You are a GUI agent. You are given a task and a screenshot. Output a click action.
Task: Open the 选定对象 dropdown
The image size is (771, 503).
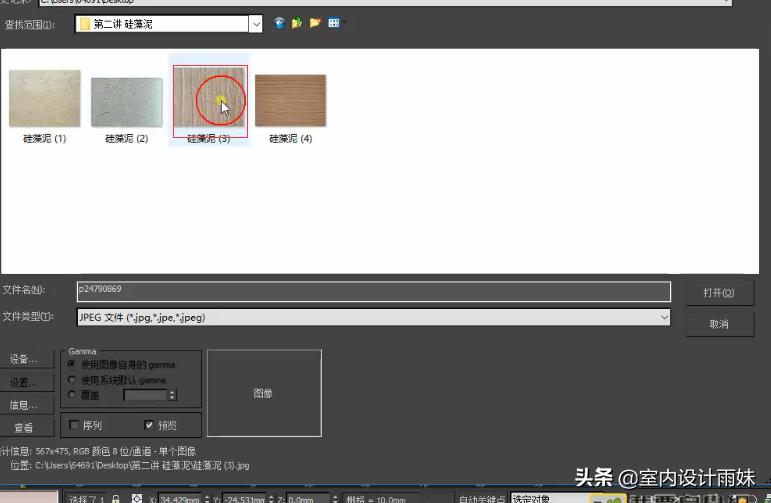549,499
